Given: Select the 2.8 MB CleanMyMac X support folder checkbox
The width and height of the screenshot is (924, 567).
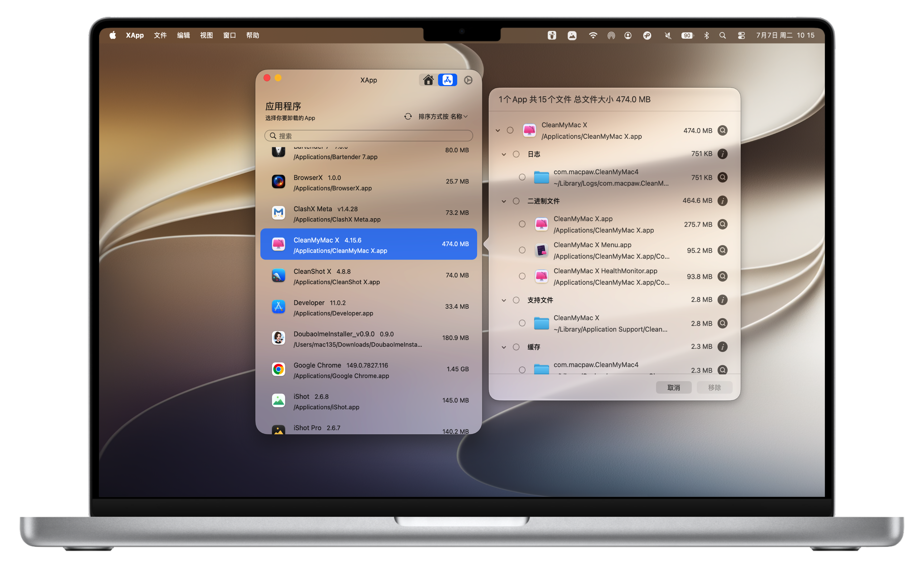Looking at the screenshot, I should (x=522, y=323).
